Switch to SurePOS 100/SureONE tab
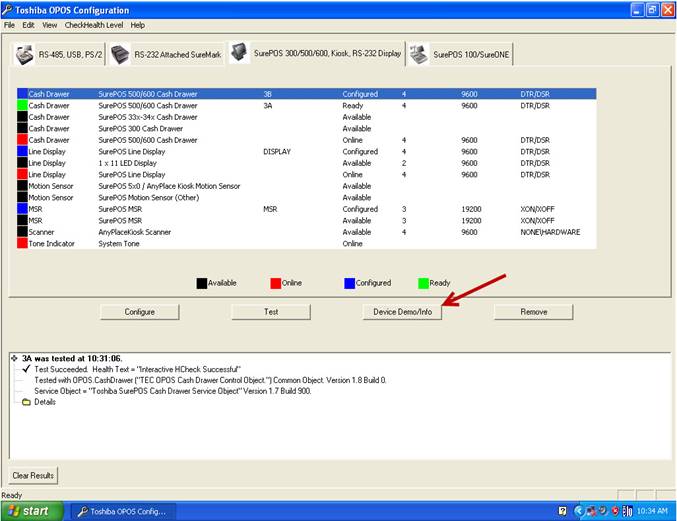The width and height of the screenshot is (677, 521). [459, 56]
